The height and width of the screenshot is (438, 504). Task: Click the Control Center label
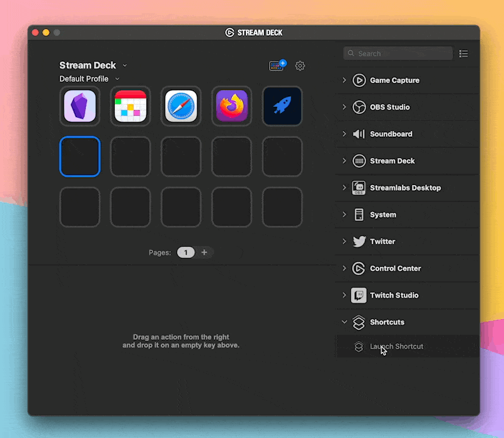click(396, 269)
